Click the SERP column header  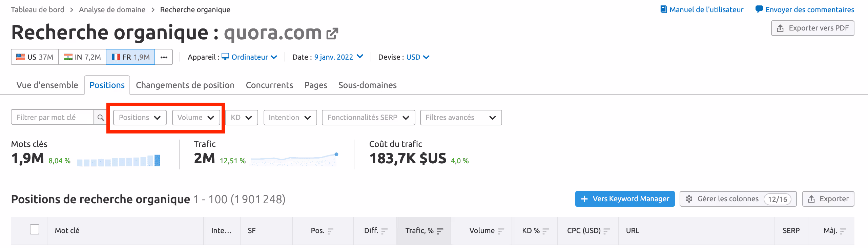(x=791, y=231)
